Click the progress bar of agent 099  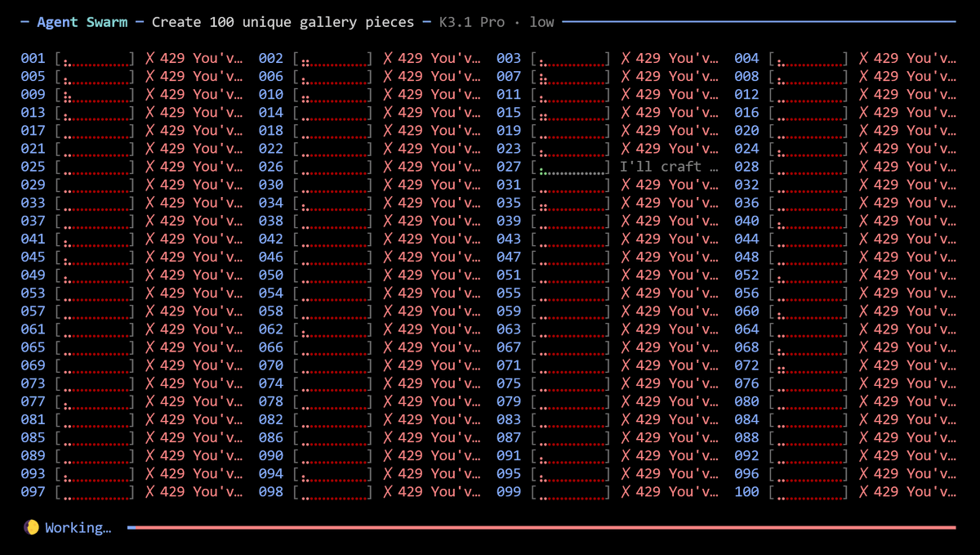coord(571,491)
